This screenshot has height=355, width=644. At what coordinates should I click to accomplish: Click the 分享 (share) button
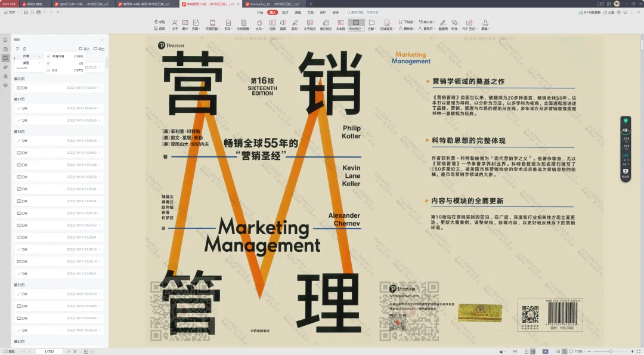609,13
